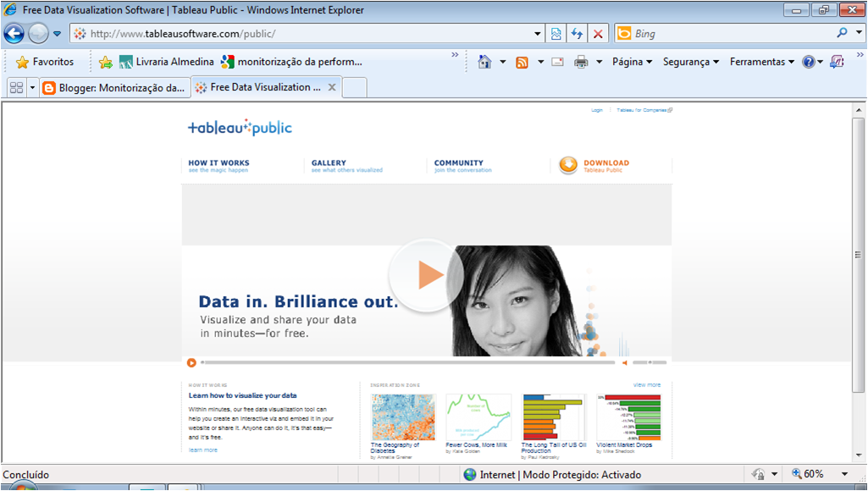
Task: Open the monitorização da perform... favorite
Action: 291,62
